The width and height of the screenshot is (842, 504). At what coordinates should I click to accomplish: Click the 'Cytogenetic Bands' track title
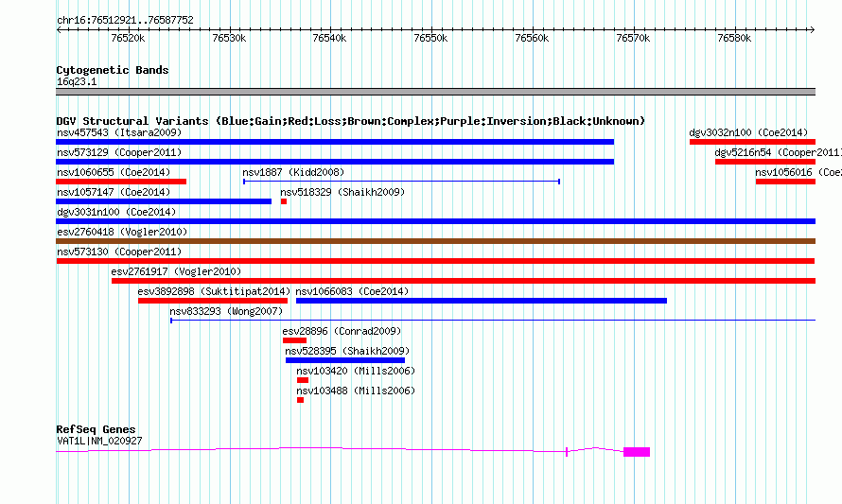click(x=113, y=70)
